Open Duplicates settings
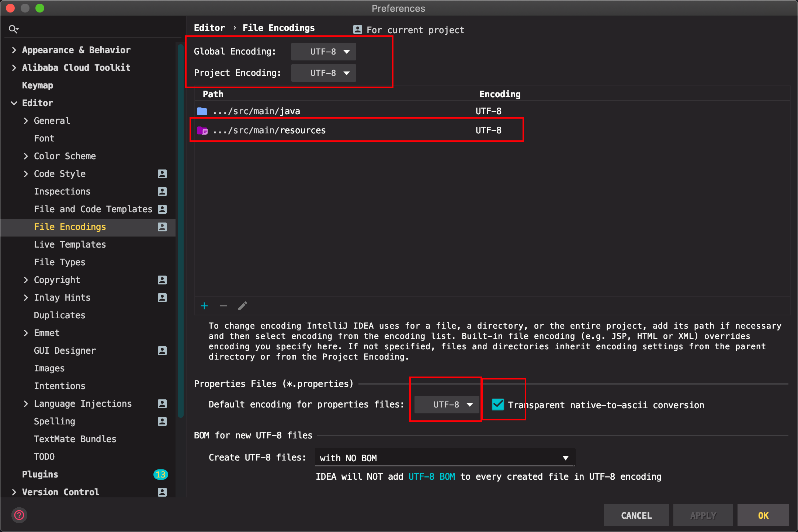The width and height of the screenshot is (798, 532). point(60,315)
